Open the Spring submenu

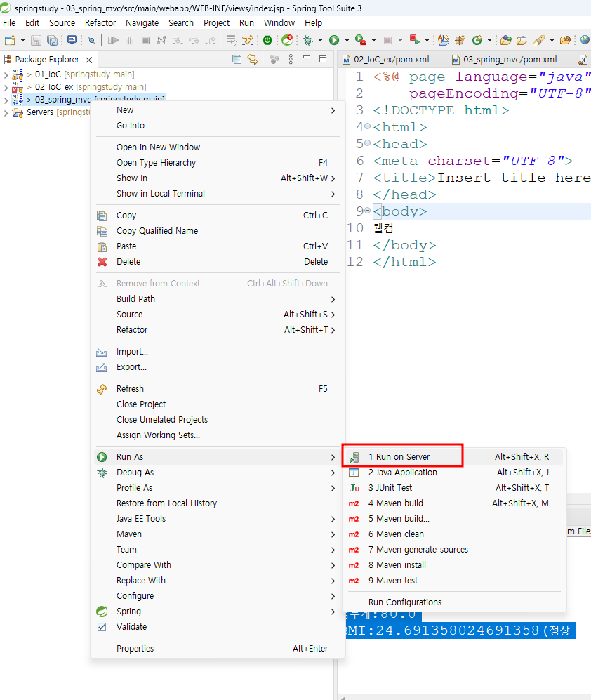[218, 612]
